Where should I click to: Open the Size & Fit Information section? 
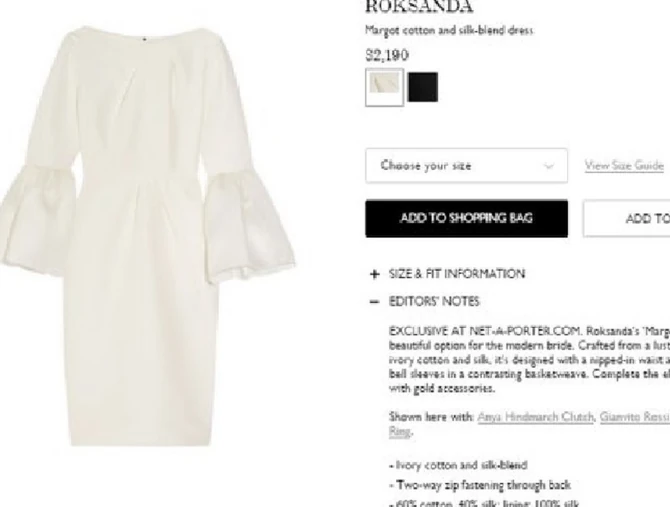tap(456, 274)
